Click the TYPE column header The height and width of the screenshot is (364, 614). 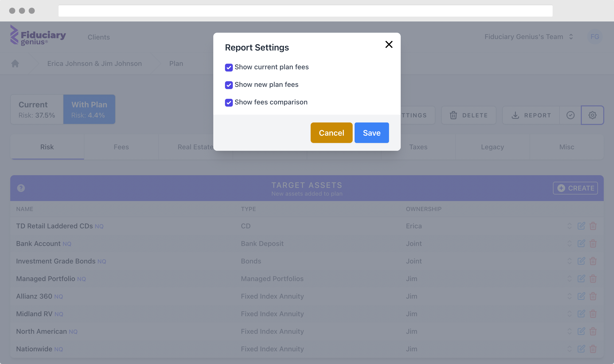[x=248, y=209]
